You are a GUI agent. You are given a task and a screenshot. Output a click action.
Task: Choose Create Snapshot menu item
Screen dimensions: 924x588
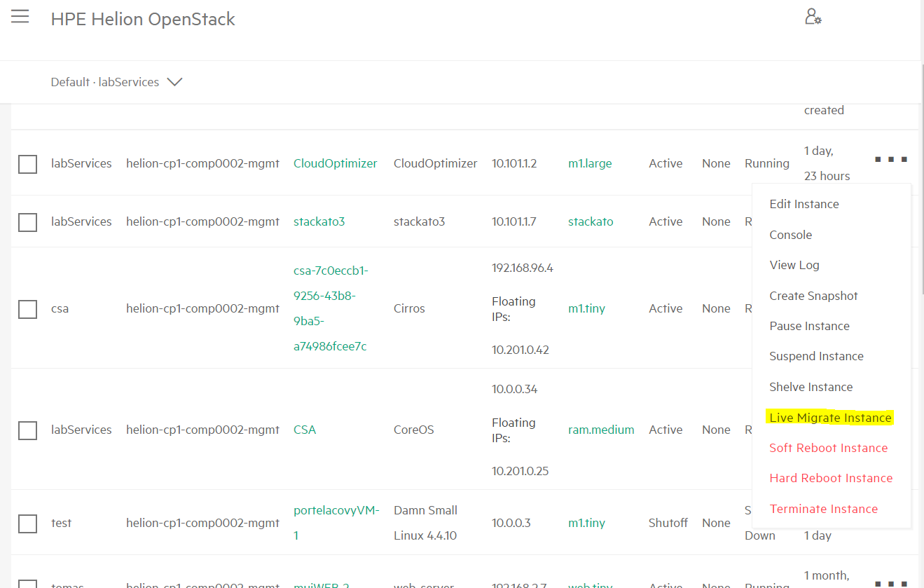tap(813, 296)
